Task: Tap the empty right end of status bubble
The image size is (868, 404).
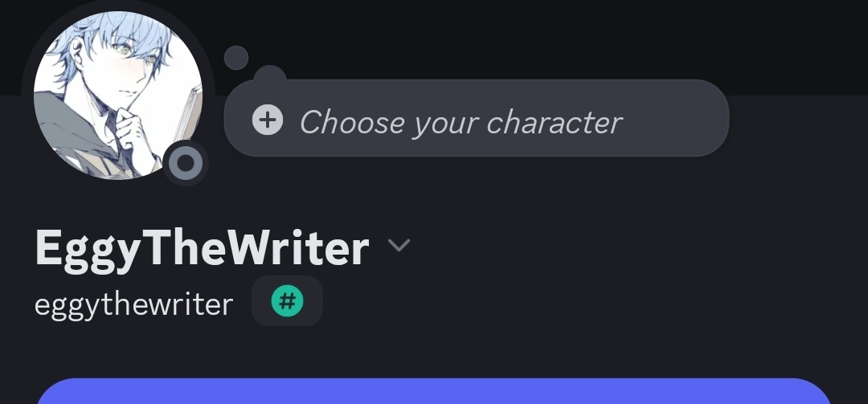Action: (683, 122)
